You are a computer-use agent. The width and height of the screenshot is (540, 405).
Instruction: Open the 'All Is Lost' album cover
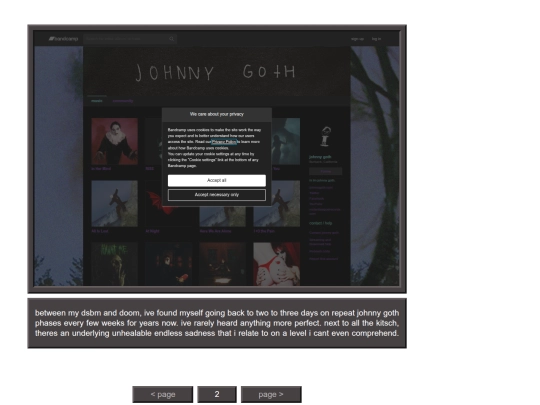click(115, 204)
